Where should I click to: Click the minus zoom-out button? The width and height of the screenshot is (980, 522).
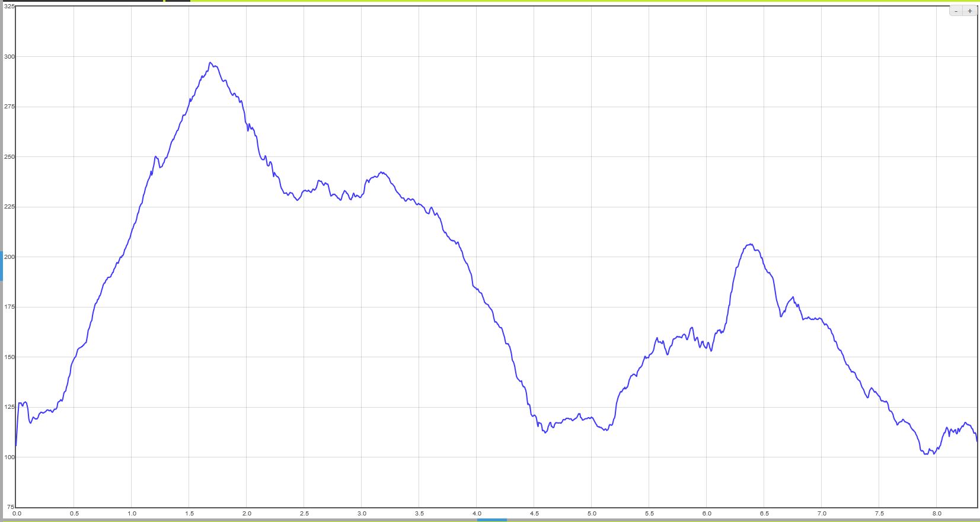956,11
